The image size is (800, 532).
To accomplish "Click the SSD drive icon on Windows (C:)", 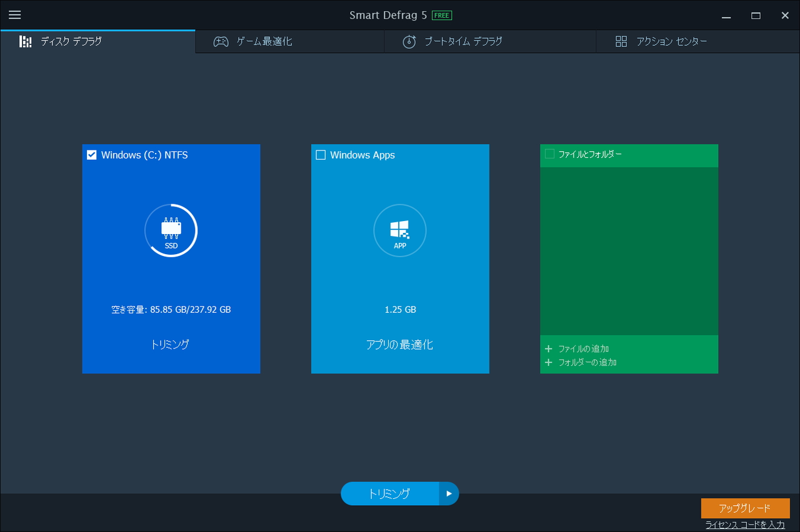I will coord(171,228).
